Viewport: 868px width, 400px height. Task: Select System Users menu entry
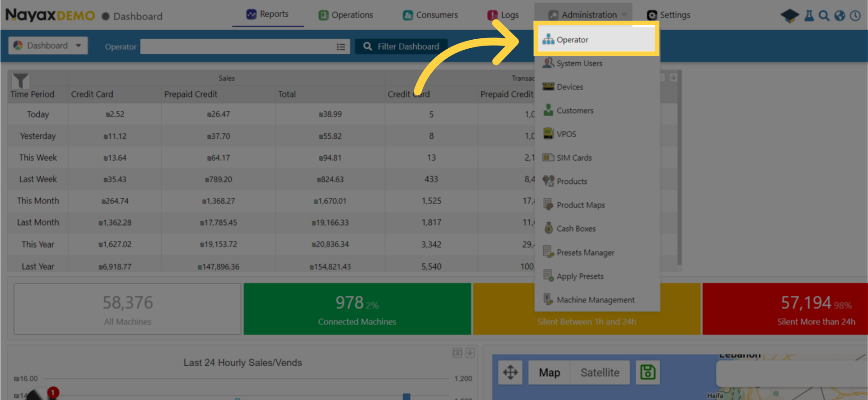(x=596, y=63)
